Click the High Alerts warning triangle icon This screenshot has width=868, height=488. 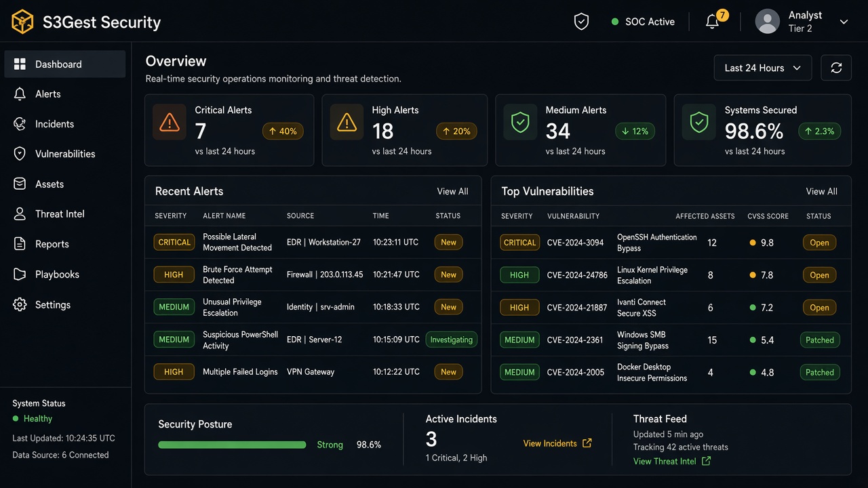tap(347, 122)
